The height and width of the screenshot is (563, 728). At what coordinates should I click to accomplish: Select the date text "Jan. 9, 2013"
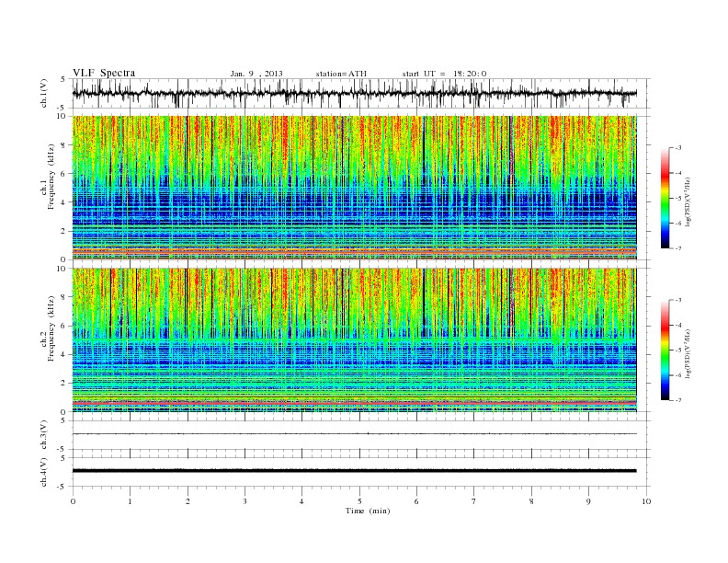click(256, 74)
